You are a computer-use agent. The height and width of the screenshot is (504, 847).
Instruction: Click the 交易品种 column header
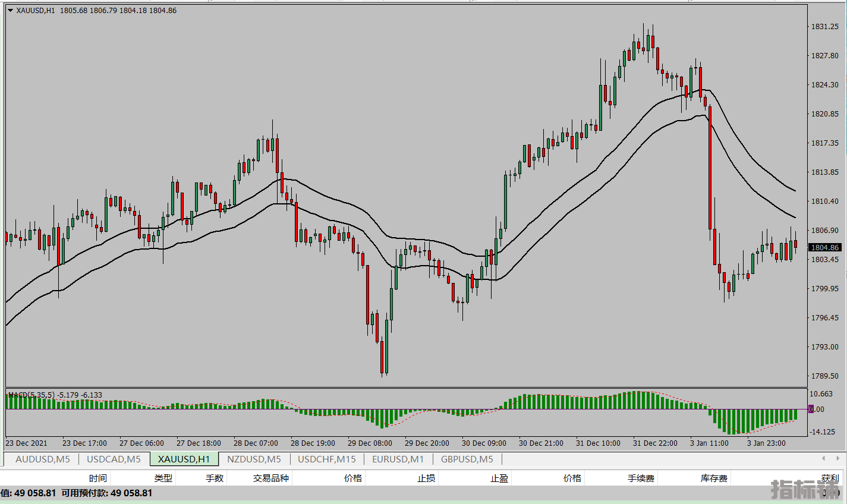(x=270, y=478)
